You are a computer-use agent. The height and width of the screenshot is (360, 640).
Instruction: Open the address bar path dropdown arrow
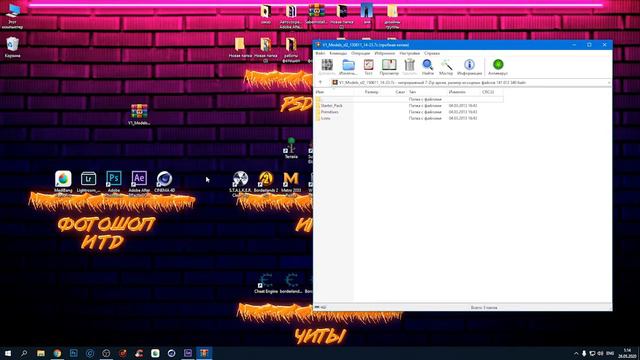click(609, 82)
